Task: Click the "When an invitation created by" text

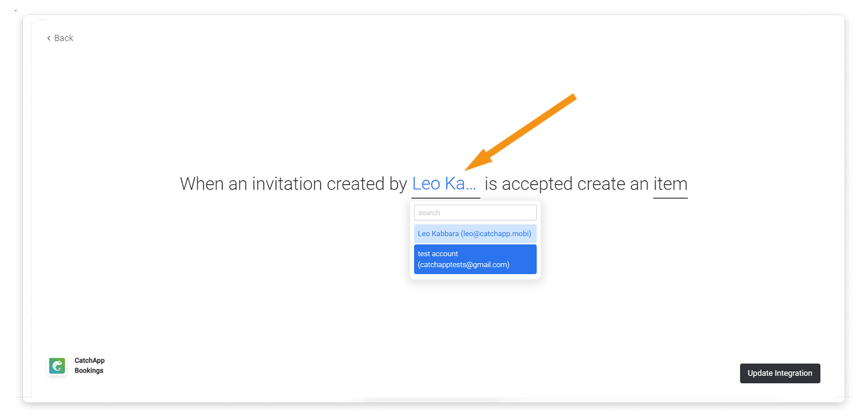Action: 294,184
